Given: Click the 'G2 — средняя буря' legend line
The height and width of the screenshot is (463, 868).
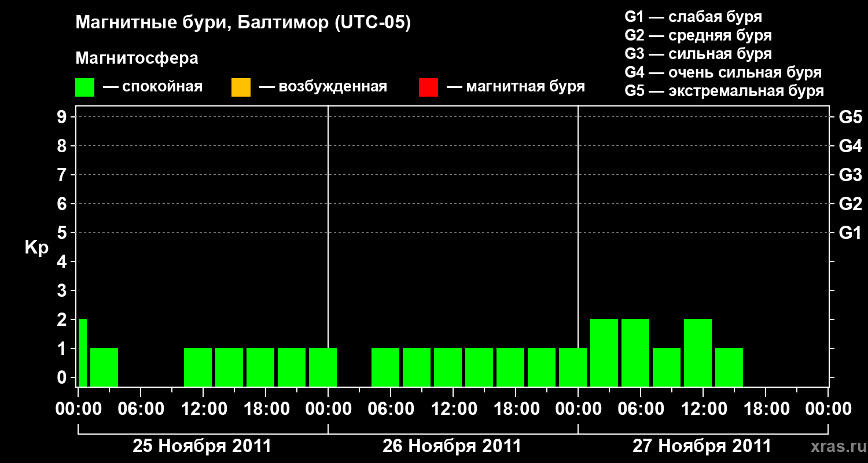Looking at the screenshot, I should pos(698,35).
